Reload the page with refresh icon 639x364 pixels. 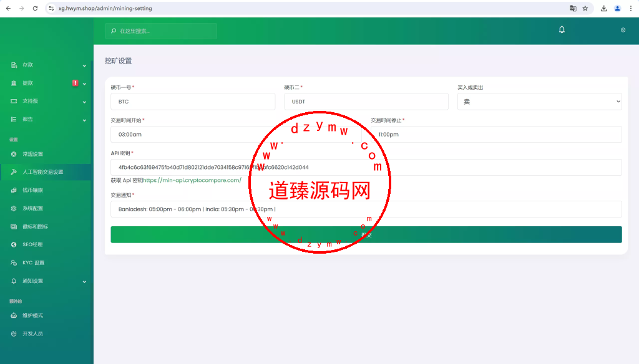[35, 8]
